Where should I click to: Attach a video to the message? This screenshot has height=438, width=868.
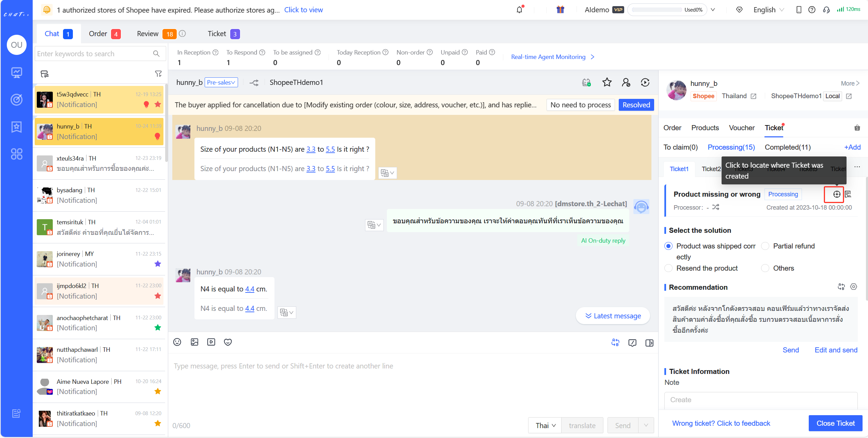click(x=211, y=342)
